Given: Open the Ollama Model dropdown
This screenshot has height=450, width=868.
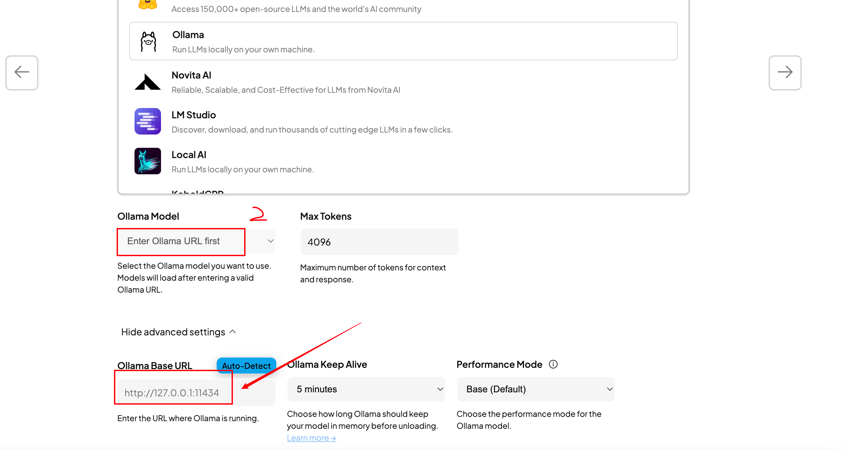Looking at the screenshot, I should 196,241.
